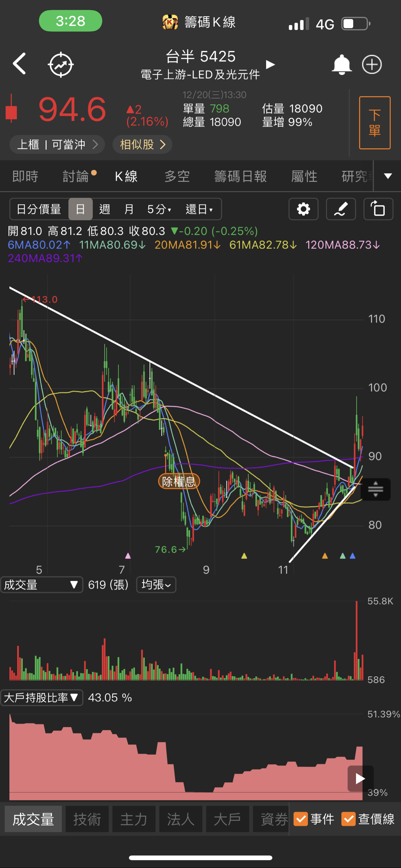Screen dimensions: 401x868
Task: Tap the battery indicator in status bar
Action: tap(356, 24)
